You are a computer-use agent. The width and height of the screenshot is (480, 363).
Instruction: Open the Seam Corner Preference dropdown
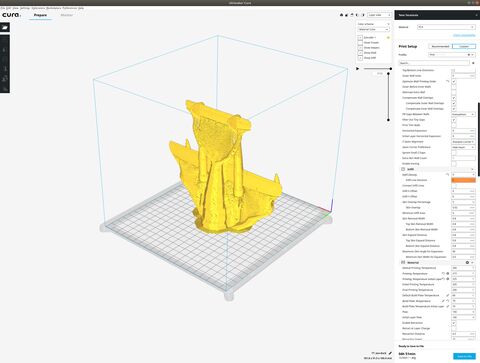(x=463, y=147)
